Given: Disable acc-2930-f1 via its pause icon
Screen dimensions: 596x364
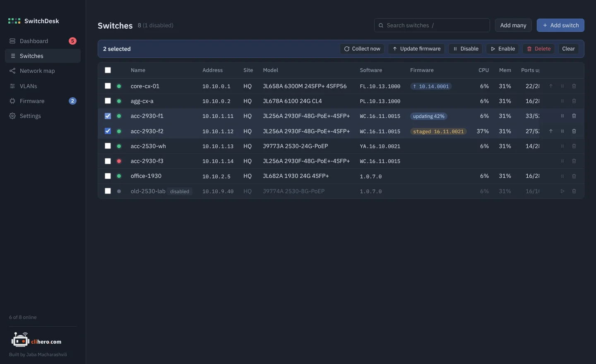Looking at the screenshot, I should (x=562, y=116).
